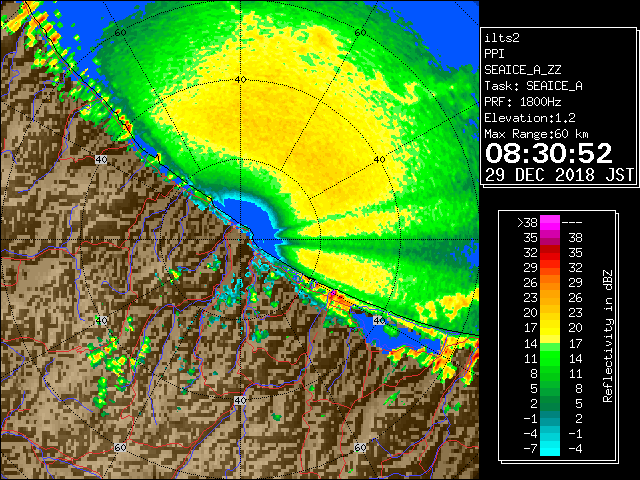Pick the red swatch in the 32–35 row
This screenshot has height=480, width=640.
pos(550,253)
